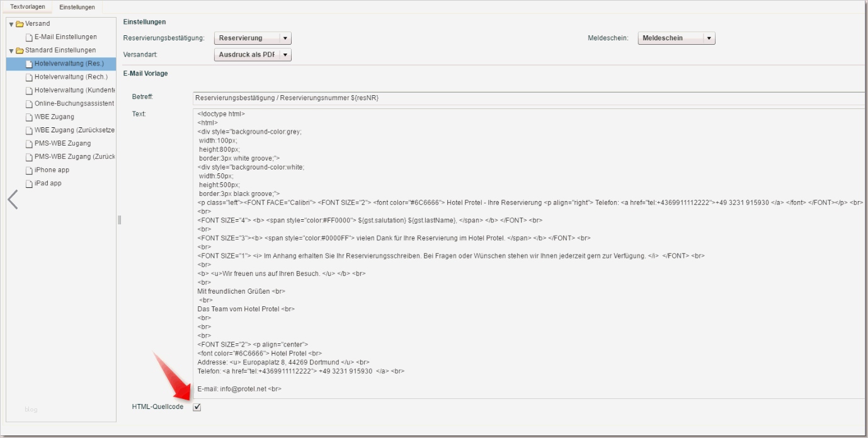Click the document icon beside PMS-WBE Zugang

(x=29, y=143)
